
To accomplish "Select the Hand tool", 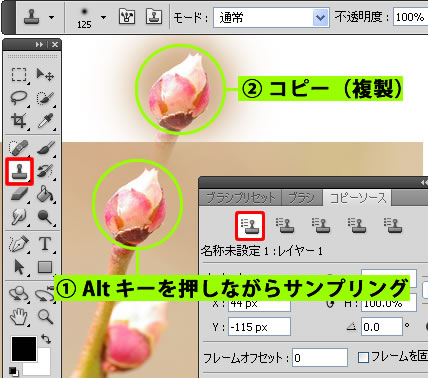I will 19,317.
